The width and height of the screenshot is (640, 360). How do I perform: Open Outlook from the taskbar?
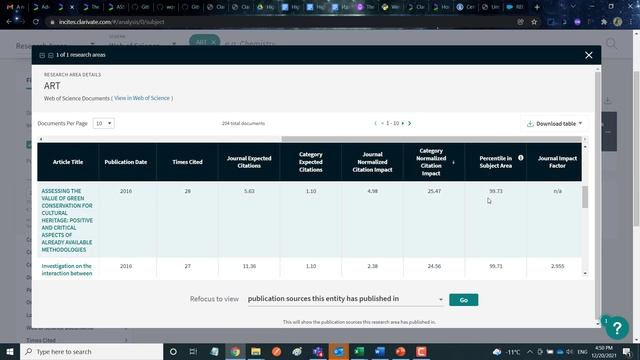[338, 351]
